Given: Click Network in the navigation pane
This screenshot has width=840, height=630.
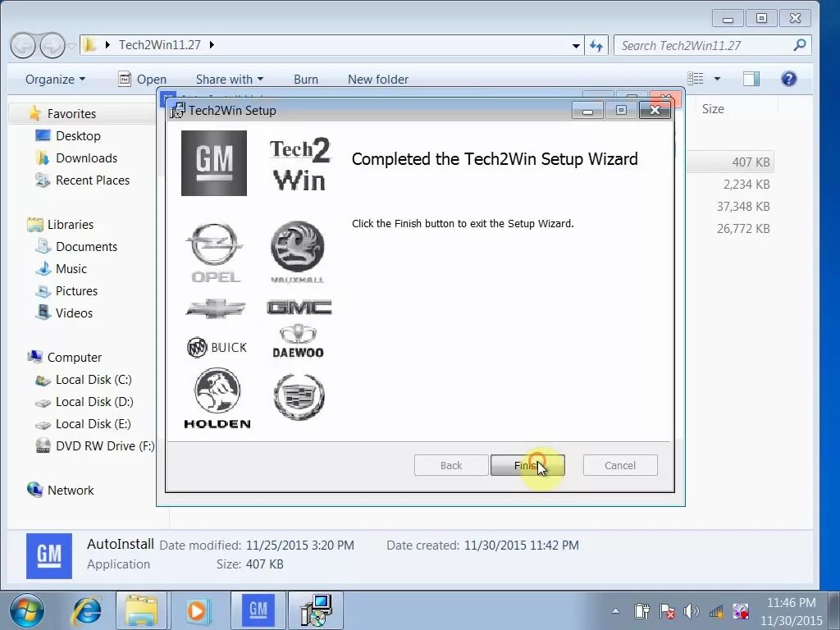Looking at the screenshot, I should click(71, 491).
